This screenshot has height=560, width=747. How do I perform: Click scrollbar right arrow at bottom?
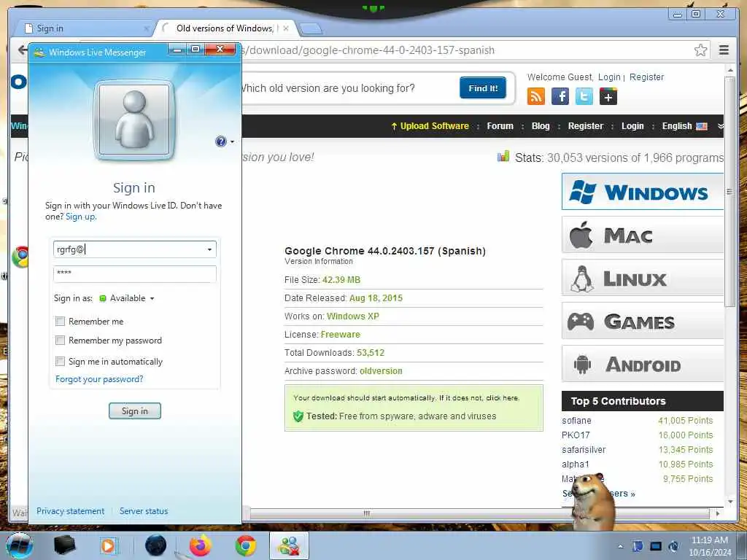pyautogui.click(x=718, y=513)
